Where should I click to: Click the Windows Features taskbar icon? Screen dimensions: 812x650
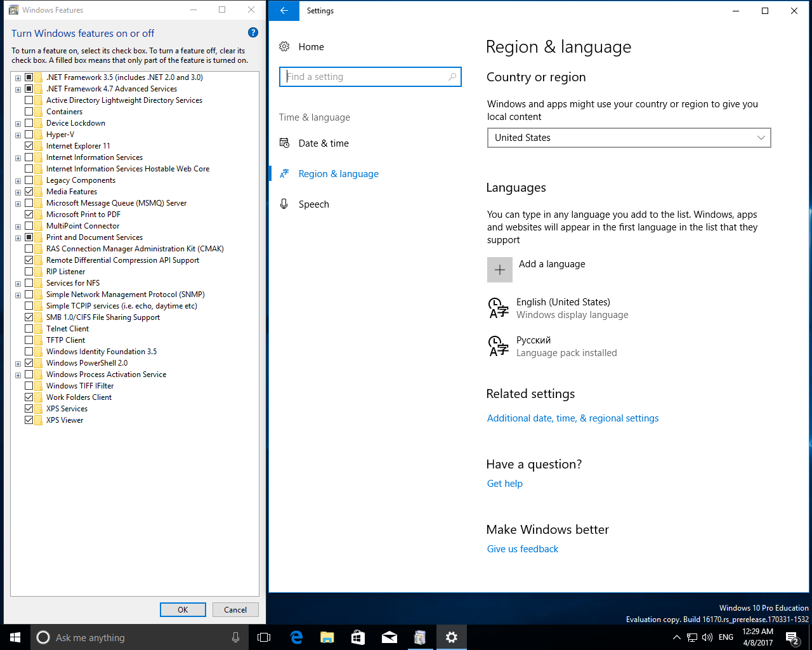(x=420, y=637)
